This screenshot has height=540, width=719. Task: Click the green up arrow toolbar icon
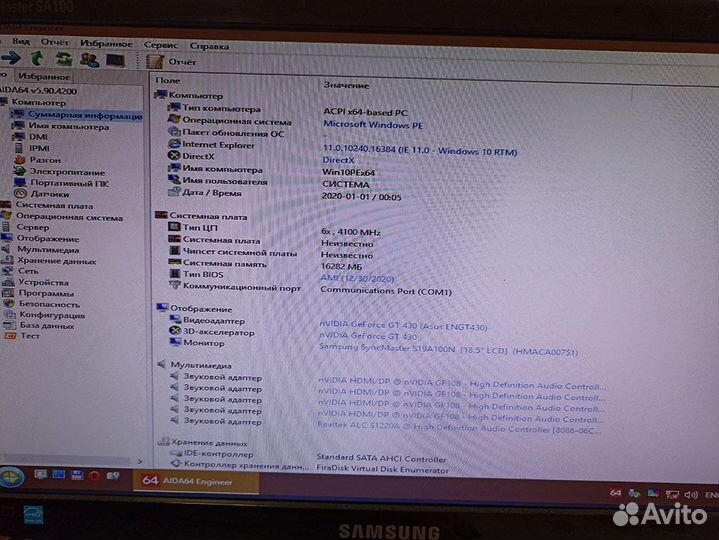[x=37, y=58]
